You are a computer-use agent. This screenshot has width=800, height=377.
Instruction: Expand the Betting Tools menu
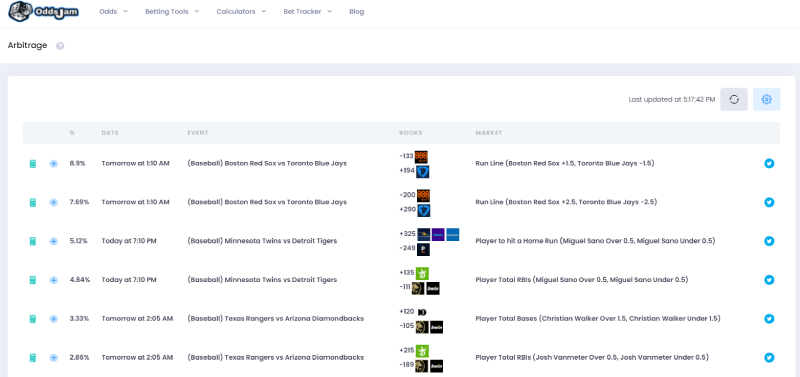pos(172,11)
